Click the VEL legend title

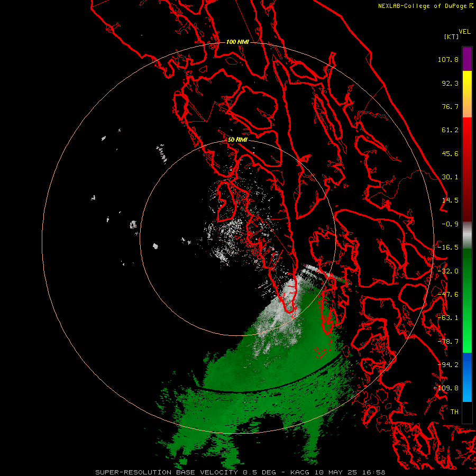click(x=464, y=32)
